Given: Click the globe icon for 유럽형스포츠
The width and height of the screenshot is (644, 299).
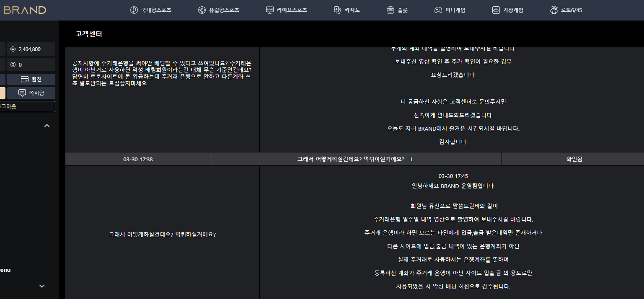Looking at the screenshot, I should [202, 10].
